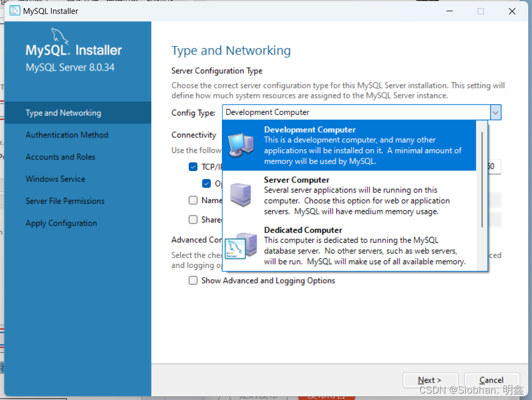
Task: Enable the Named Pipe checkbox
Action: [x=193, y=200]
